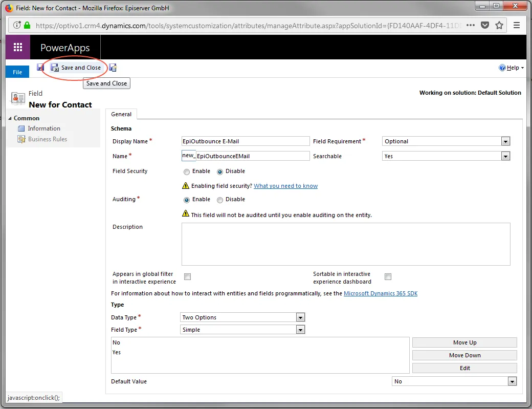
Task: Open the Field Requirement dropdown
Action: click(446, 141)
